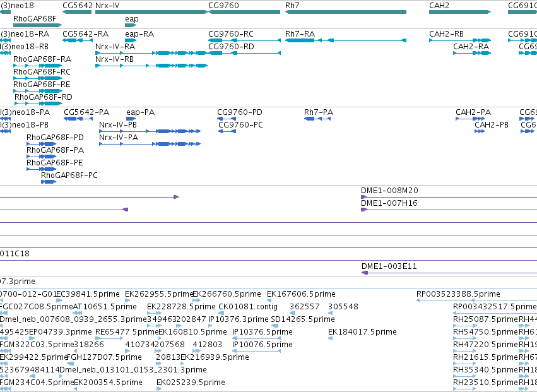
Task: Select feature 362557
Action: point(292,313)
